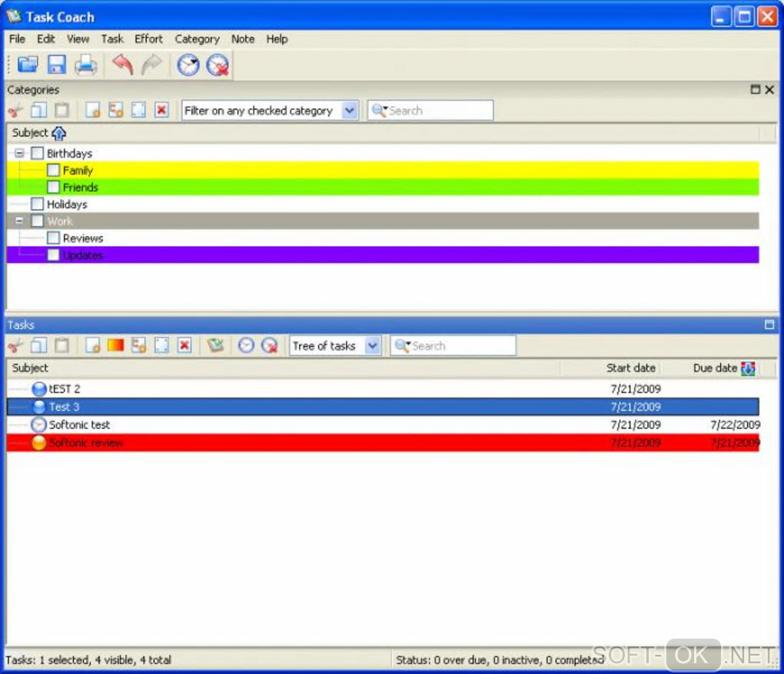Sort tasks by Start date column
This screenshot has height=674, width=784.
coord(610,368)
